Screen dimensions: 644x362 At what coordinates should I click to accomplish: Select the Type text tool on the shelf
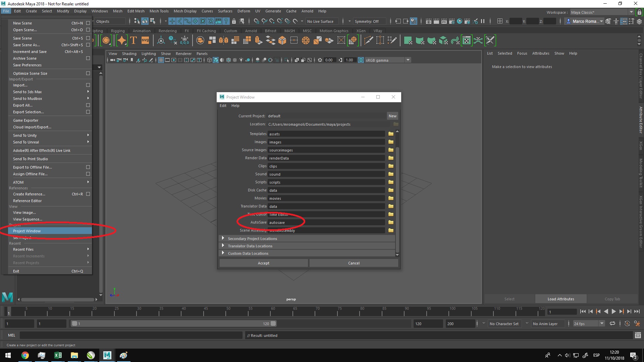[133, 41]
